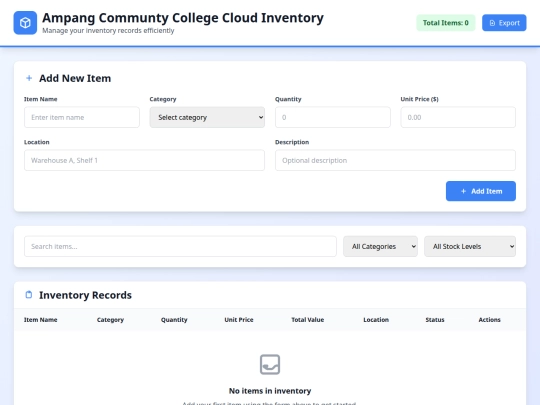Open the All Stock Levels filter

tap(470, 246)
